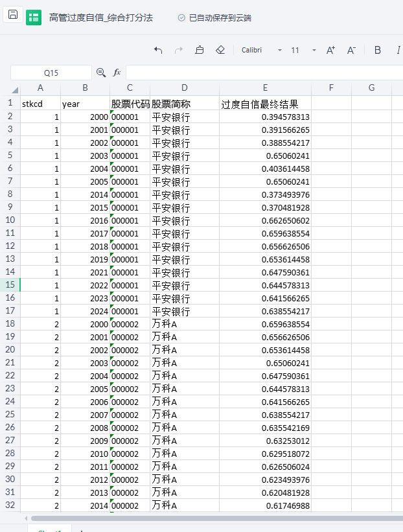
Task: Select column B header
Action: (x=85, y=88)
